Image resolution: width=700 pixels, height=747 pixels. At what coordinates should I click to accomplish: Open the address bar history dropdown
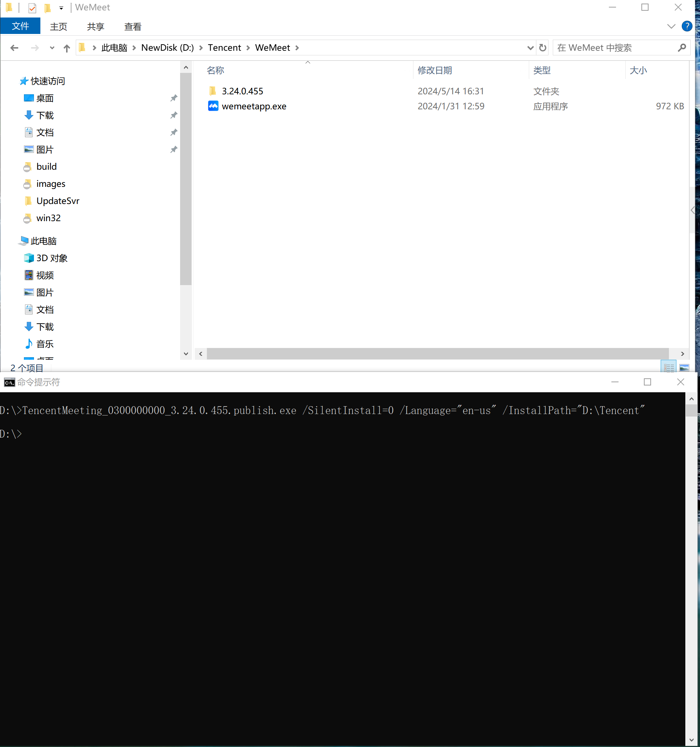(530, 48)
